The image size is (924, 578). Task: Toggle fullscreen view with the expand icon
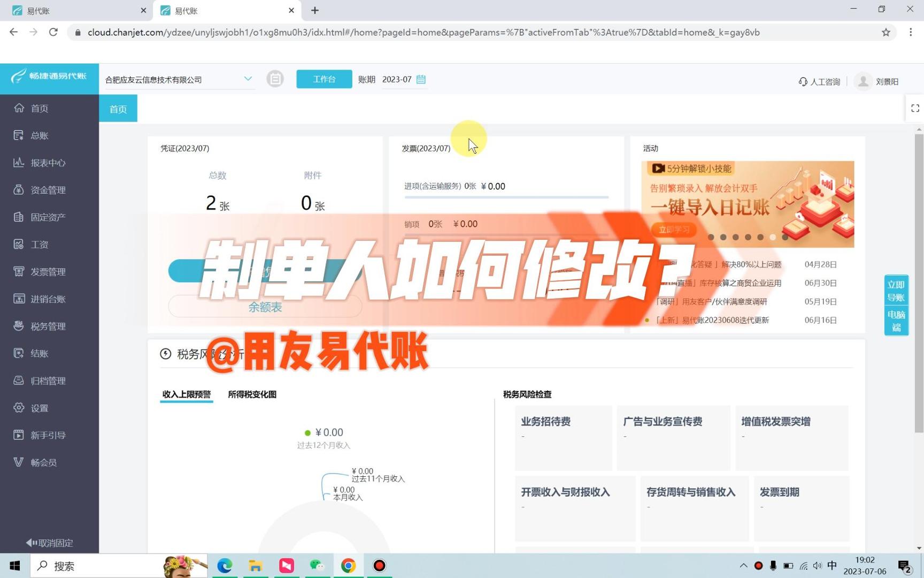pos(914,108)
